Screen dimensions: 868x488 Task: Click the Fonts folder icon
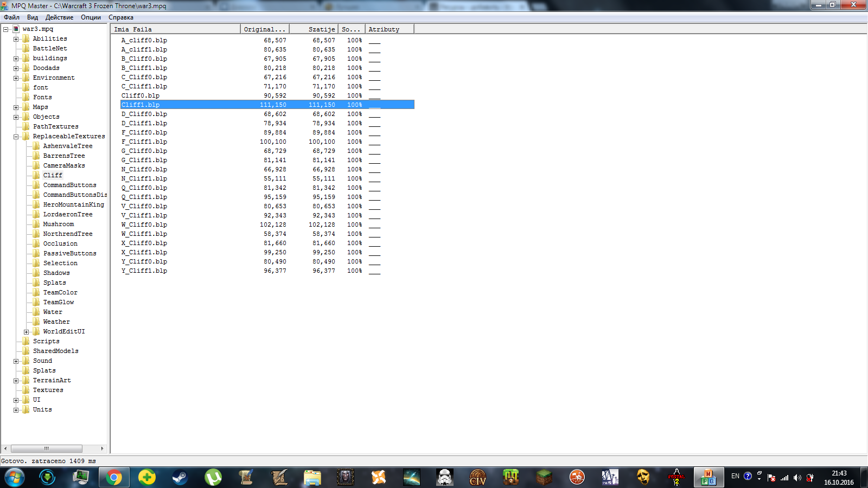tap(26, 98)
